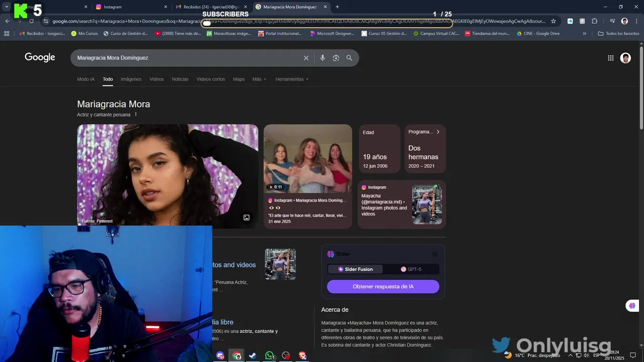
Task: Select Sider Fusion model option
Action: pos(355,269)
